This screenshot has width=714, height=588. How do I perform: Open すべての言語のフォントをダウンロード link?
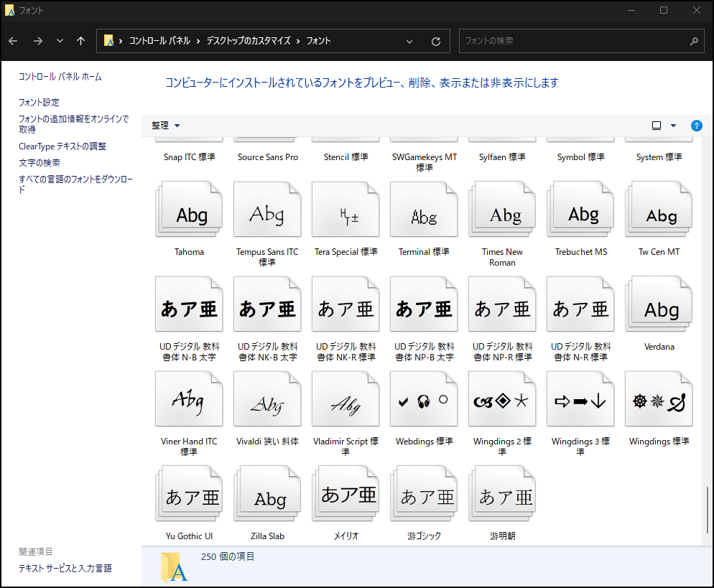click(x=75, y=185)
